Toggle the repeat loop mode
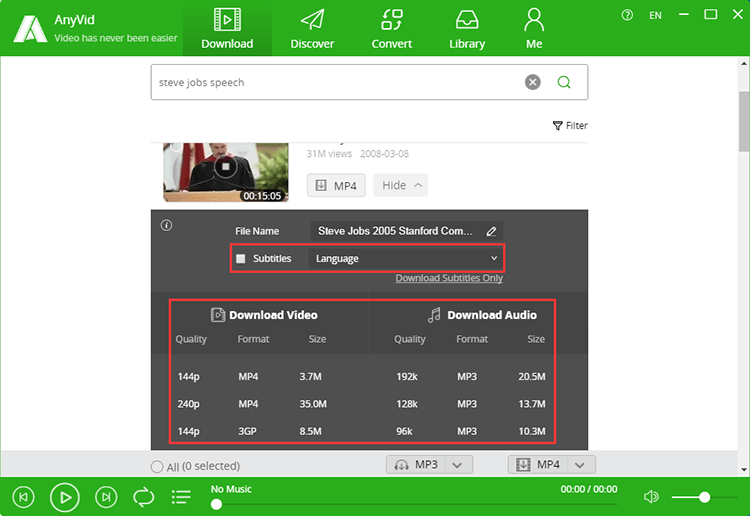The width and height of the screenshot is (750, 516). point(143,497)
